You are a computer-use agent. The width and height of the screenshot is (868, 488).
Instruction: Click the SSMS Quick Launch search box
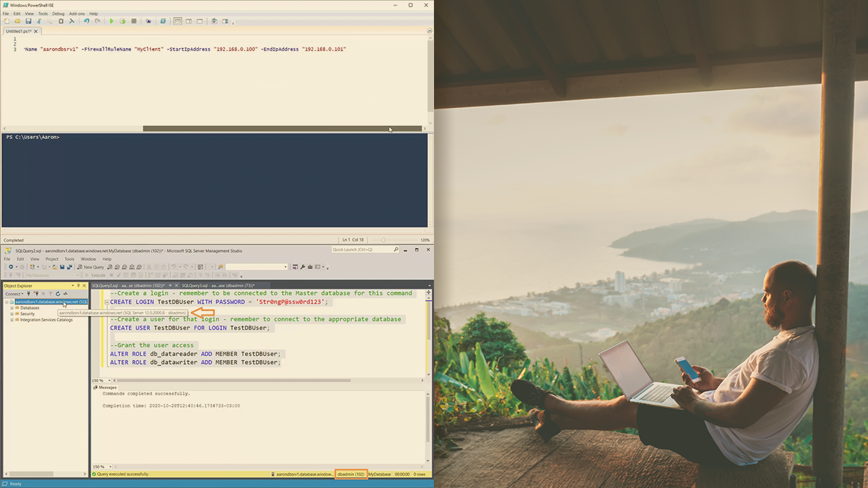pos(366,249)
